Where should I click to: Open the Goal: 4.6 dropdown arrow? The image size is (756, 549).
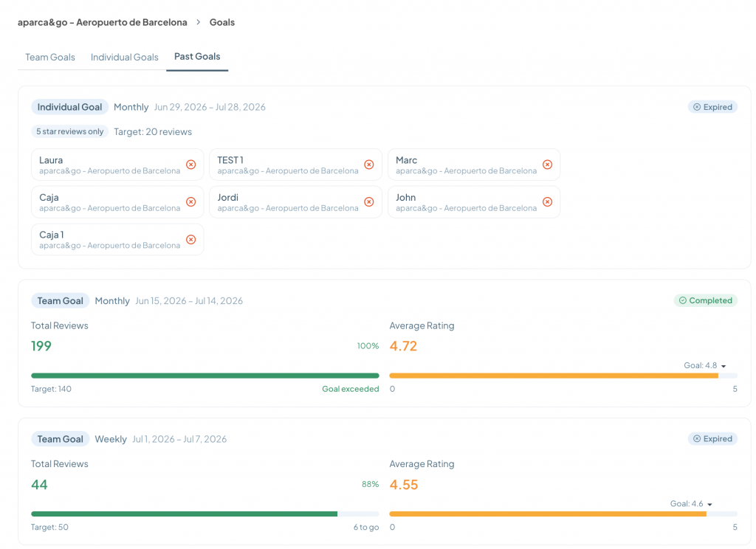tap(709, 505)
